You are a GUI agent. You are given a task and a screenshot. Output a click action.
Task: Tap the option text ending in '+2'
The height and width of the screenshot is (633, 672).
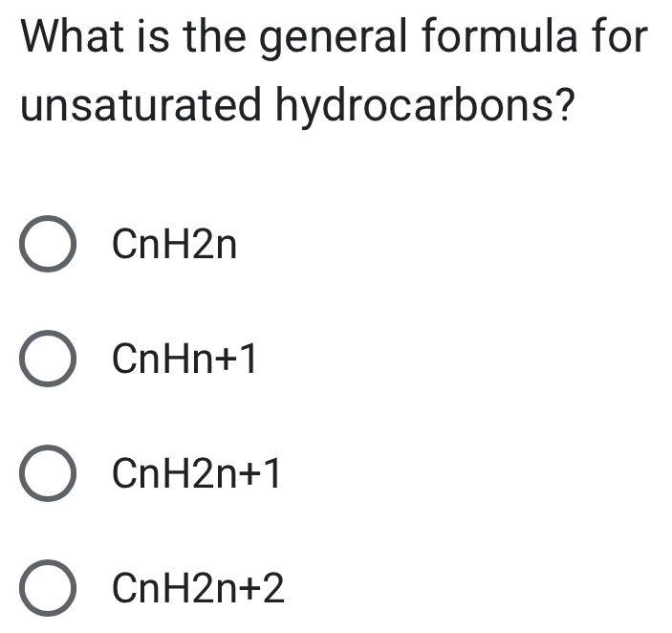pyautogui.click(x=198, y=588)
